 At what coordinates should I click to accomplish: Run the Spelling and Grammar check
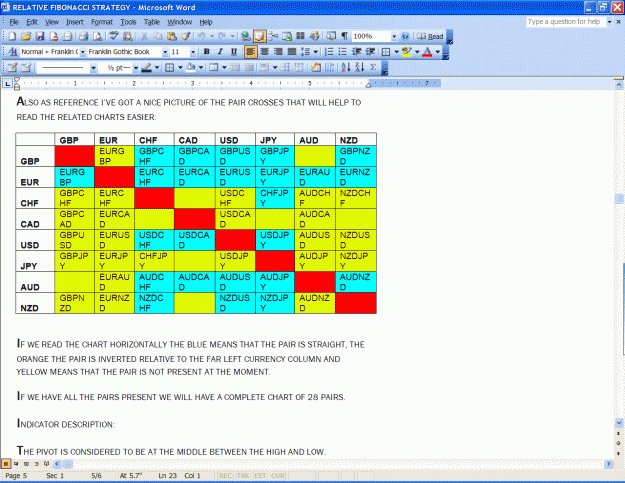pos(114,37)
